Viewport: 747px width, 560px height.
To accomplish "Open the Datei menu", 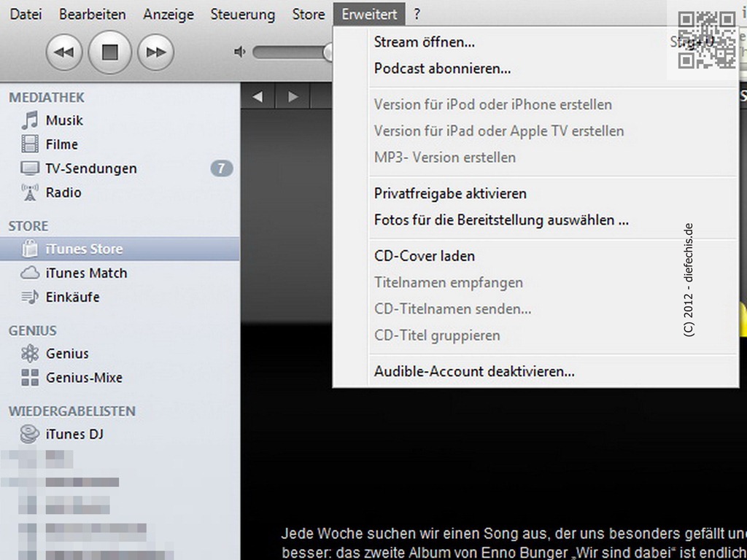I will pos(26,15).
